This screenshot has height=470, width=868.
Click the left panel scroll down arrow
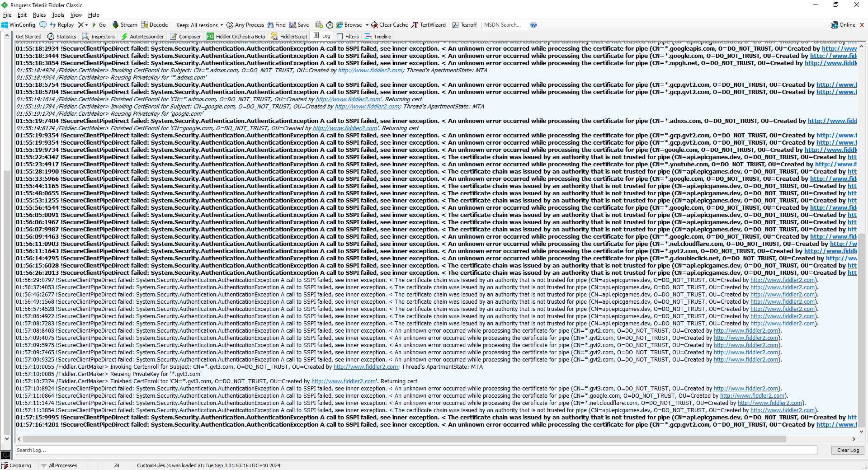6,438
